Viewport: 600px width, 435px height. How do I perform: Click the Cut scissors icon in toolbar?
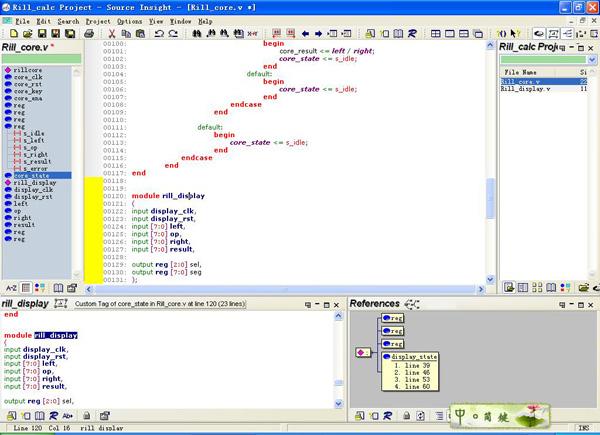coord(113,34)
